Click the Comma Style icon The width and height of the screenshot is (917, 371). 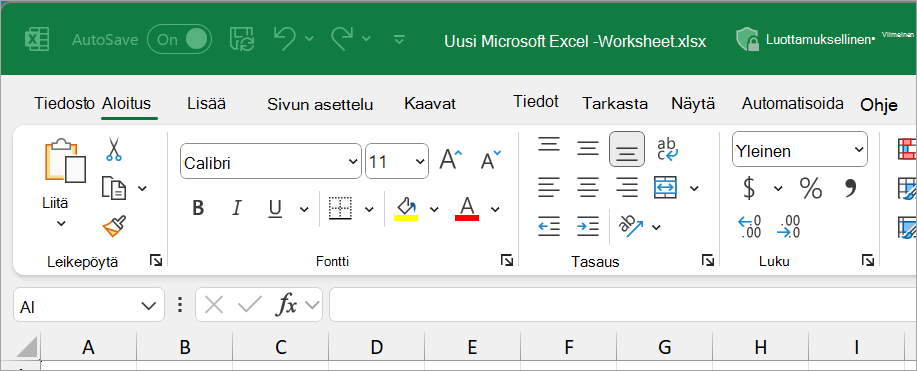[x=850, y=187]
